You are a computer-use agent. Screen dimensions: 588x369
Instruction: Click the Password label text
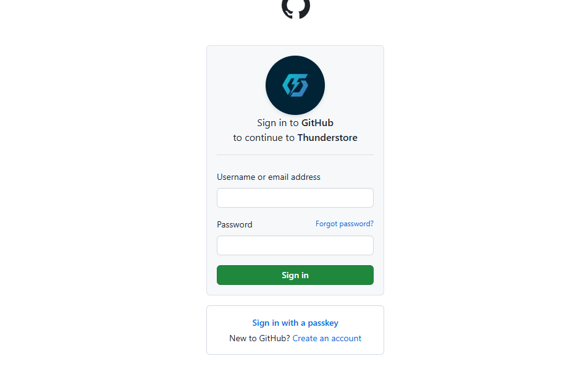tap(234, 224)
